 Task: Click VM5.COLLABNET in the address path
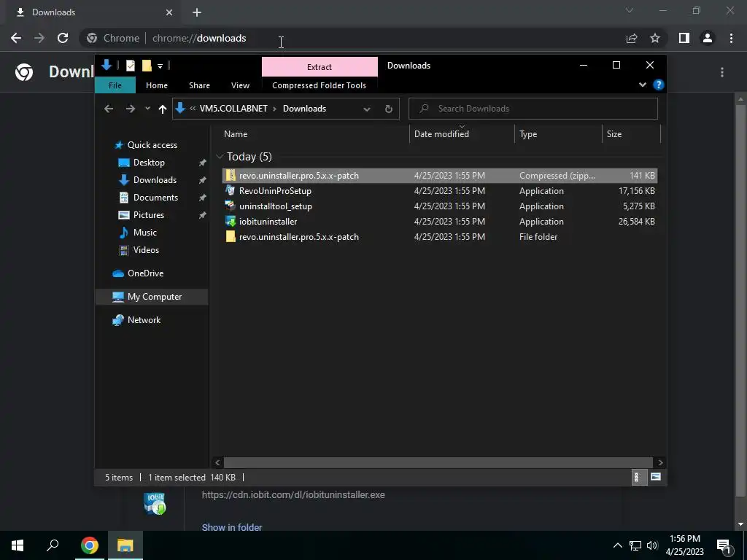[x=233, y=109]
